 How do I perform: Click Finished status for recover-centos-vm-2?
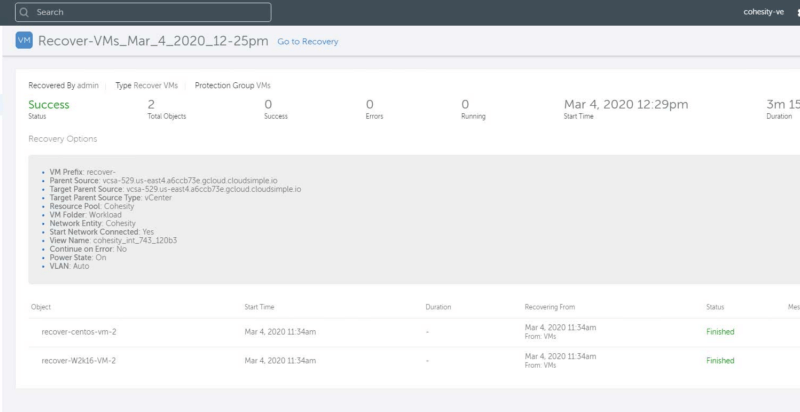(720, 331)
